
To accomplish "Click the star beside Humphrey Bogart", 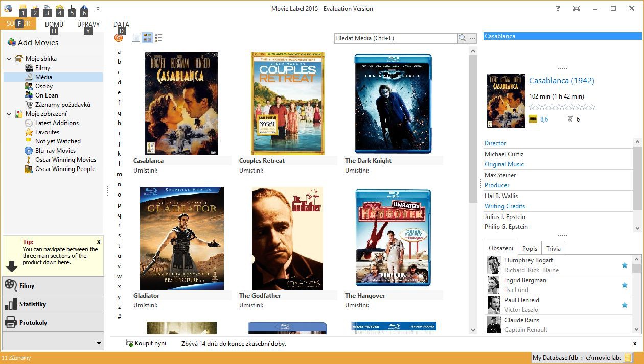I will 624,265.
